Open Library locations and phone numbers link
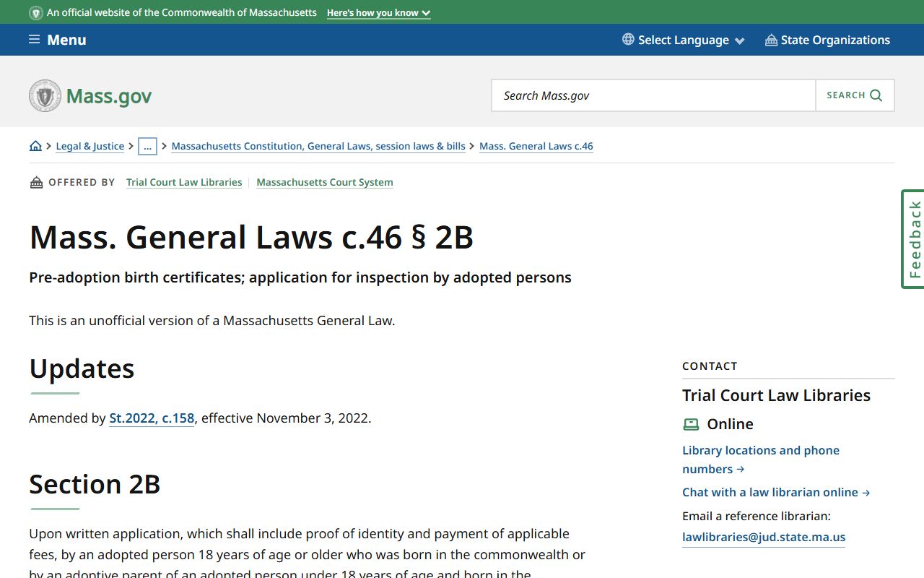 (761, 460)
